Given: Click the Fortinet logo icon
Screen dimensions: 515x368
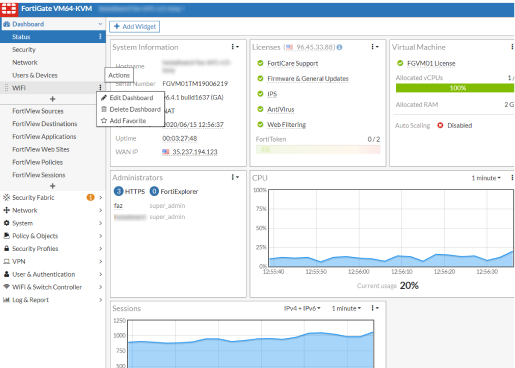Looking at the screenshot, I should tap(9, 9).
